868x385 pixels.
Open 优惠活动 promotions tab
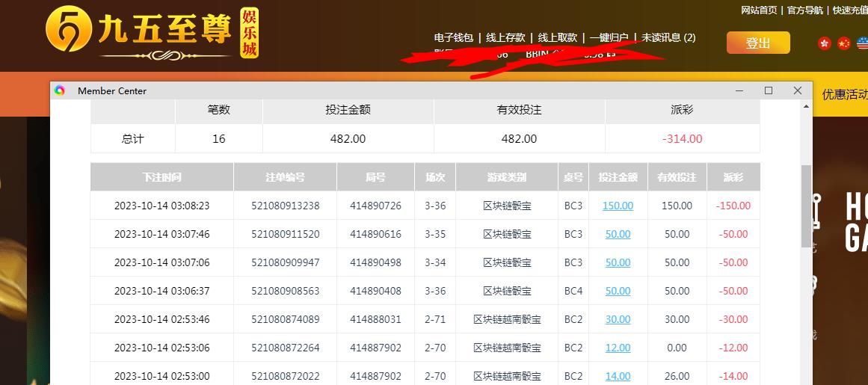845,95
